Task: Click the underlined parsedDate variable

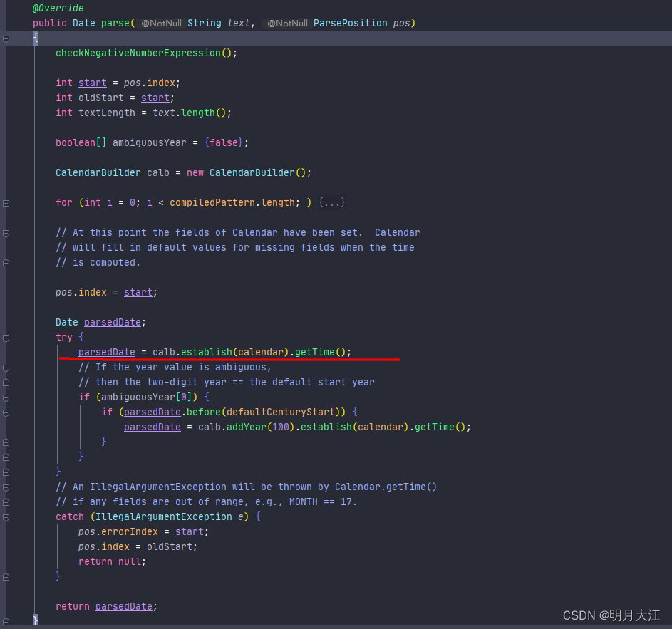Action: point(106,352)
